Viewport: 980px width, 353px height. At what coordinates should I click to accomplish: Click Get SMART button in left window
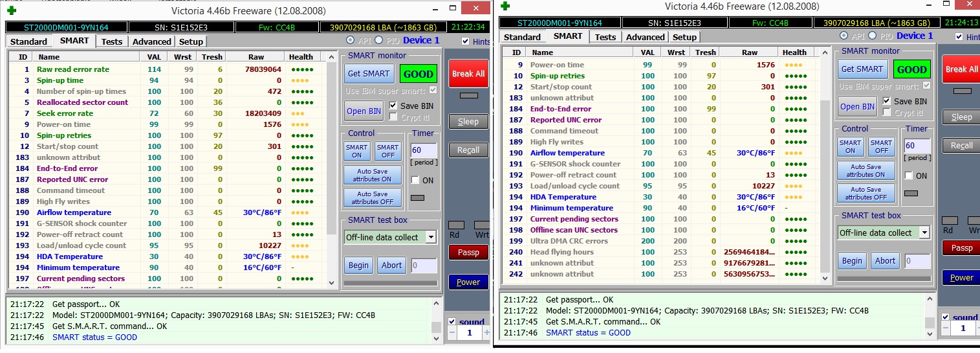point(369,74)
